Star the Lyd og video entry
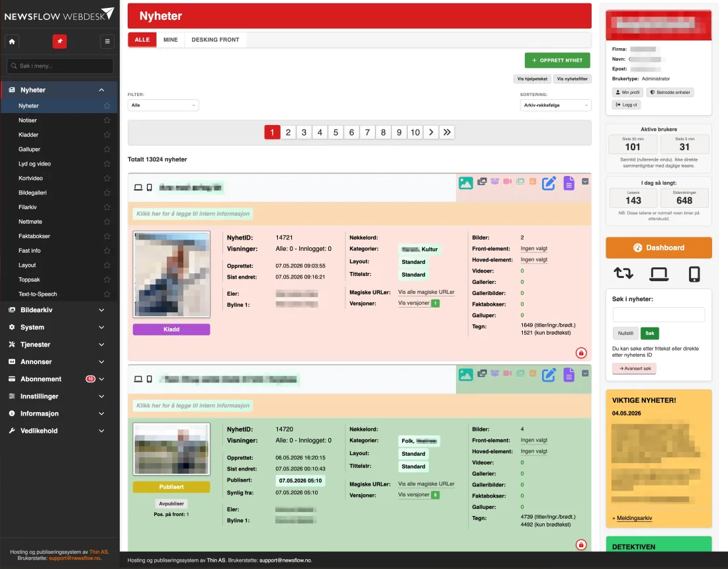Screen dimensions: 728x569 click(107, 164)
